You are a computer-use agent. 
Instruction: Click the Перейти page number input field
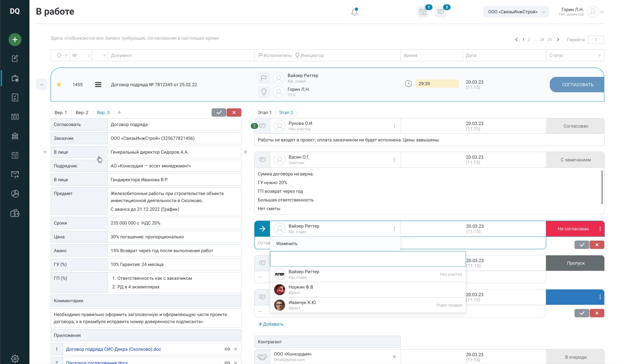pyautogui.click(x=596, y=40)
